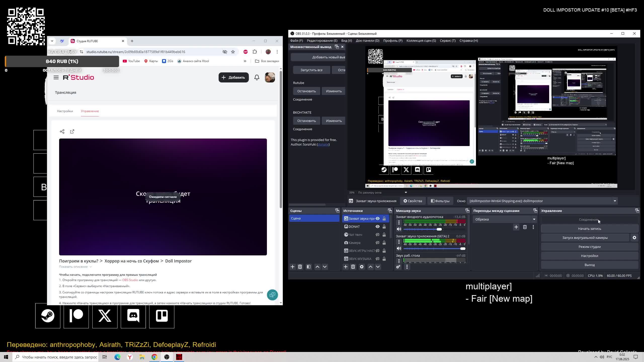Remove transition with trash icon

(x=525, y=227)
